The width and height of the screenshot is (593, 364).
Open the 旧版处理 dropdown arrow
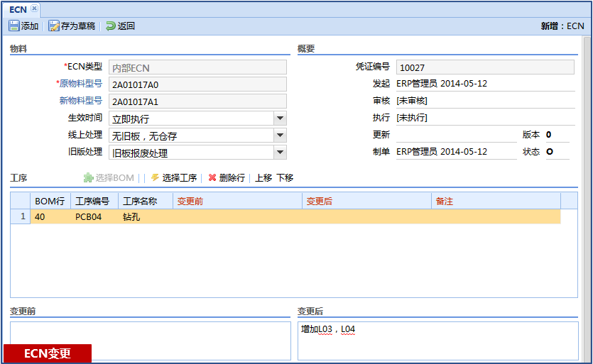pos(280,153)
